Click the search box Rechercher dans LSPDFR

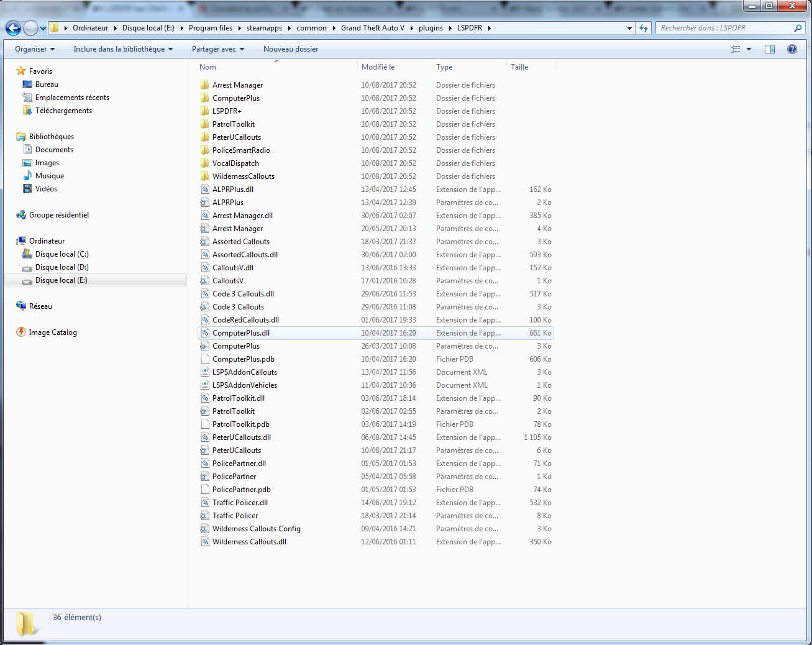click(x=730, y=28)
